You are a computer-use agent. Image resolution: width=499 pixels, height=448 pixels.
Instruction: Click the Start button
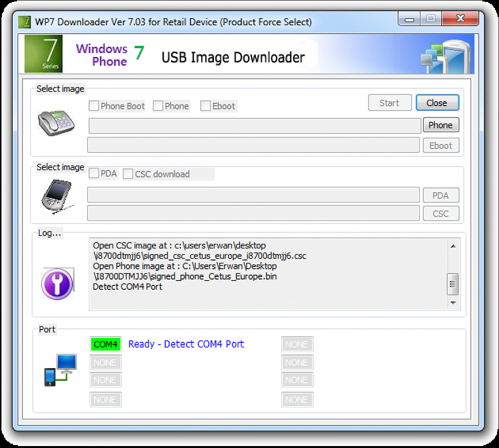coord(390,103)
